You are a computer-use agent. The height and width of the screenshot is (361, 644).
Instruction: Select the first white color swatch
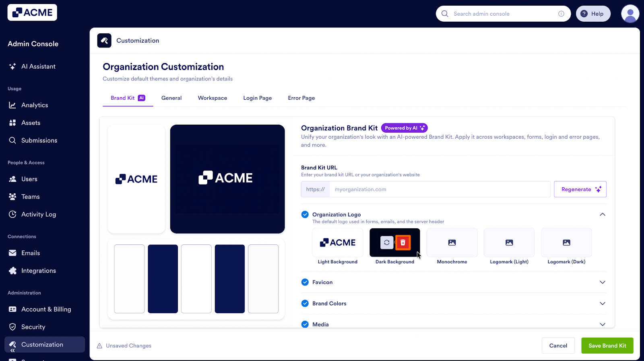(x=129, y=279)
